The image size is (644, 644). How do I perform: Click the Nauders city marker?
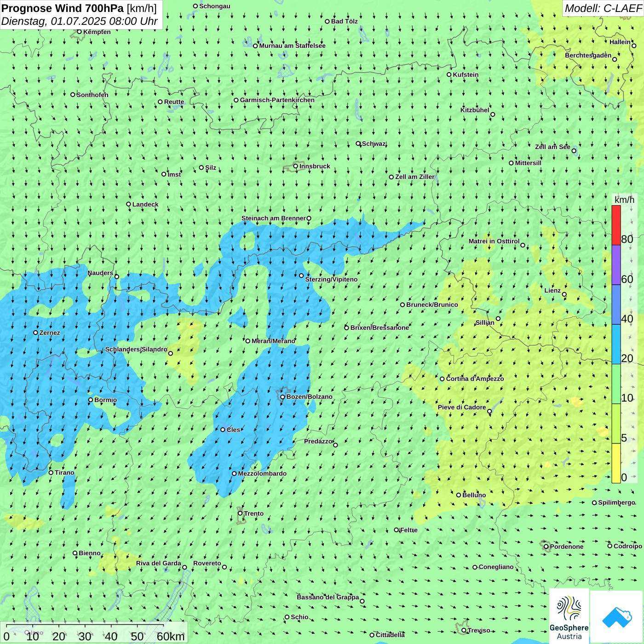[117, 276]
